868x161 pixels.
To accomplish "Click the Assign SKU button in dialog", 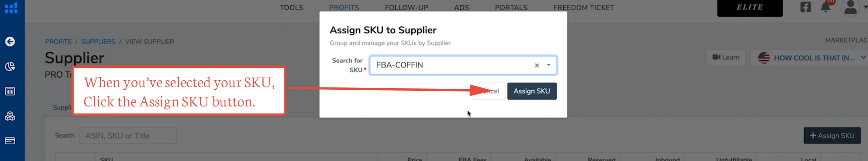I will click(531, 91).
